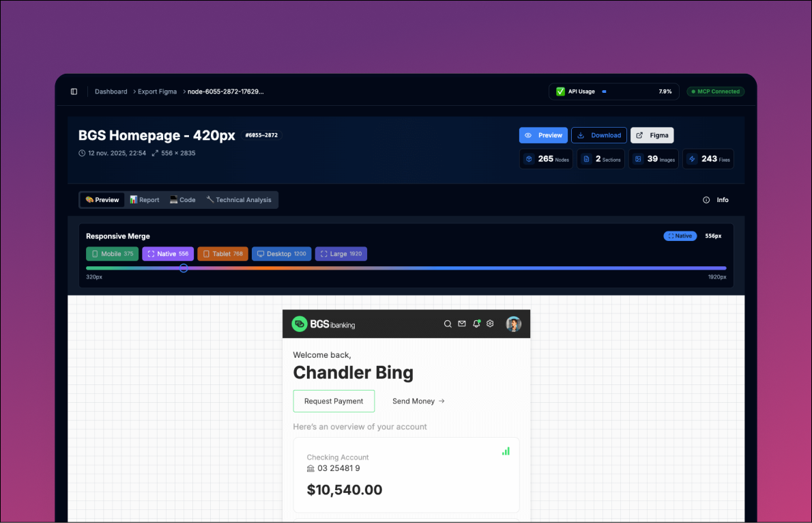
Task: Click the 7.9% usage value
Action: coord(665,91)
